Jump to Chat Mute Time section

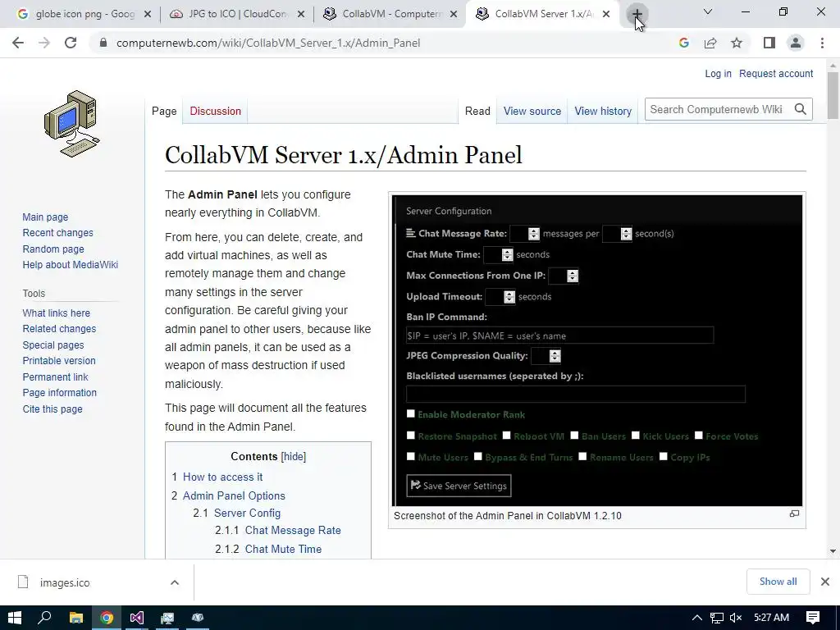point(283,549)
